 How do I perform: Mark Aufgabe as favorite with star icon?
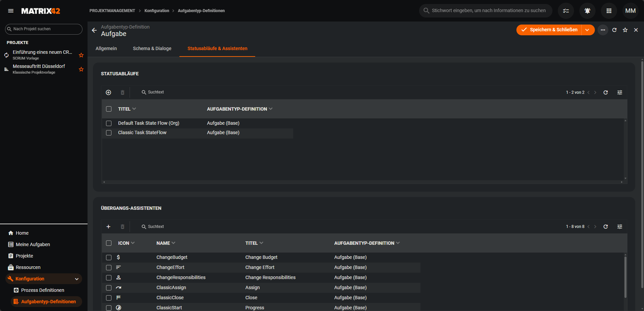pos(625,30)
